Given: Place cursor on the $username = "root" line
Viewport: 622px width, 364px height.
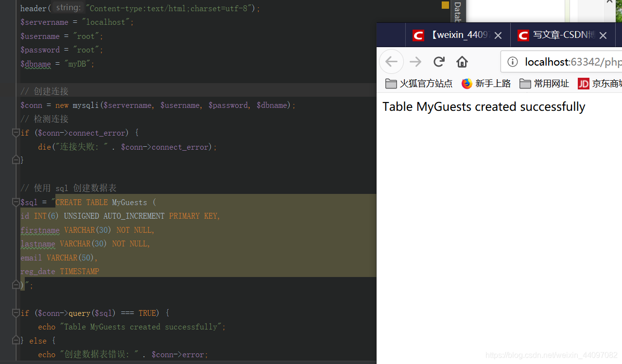Looking at the screenshot, I should click(62, 36).
